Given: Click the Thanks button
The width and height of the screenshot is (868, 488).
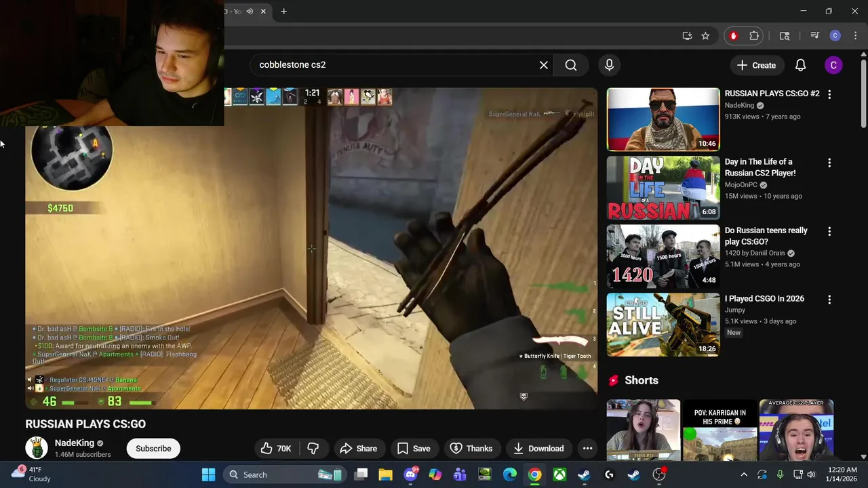Looking at the screenshot, I should pos(471,448).
